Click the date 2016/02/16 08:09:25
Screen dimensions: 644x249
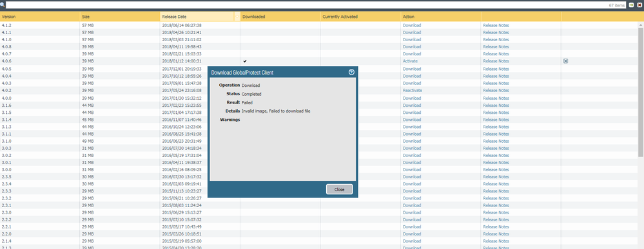pyautogui.click(x=182, y=169)
